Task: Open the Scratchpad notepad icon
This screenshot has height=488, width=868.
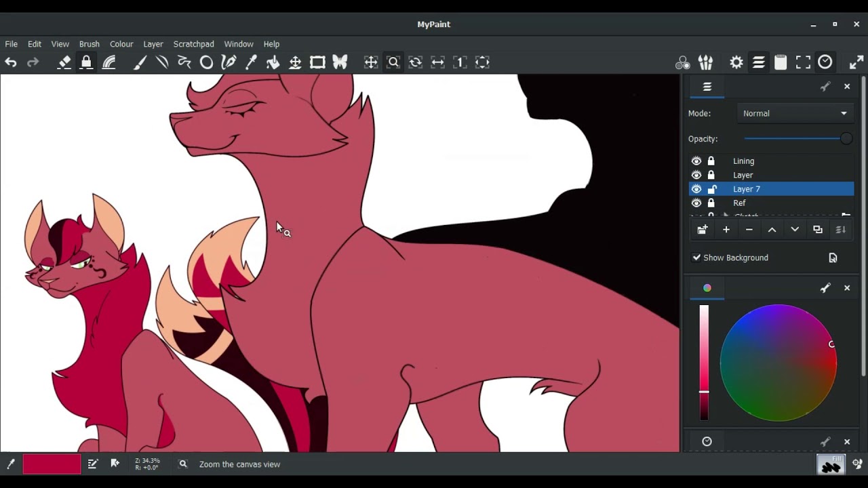Action: (x=781, y=62)
